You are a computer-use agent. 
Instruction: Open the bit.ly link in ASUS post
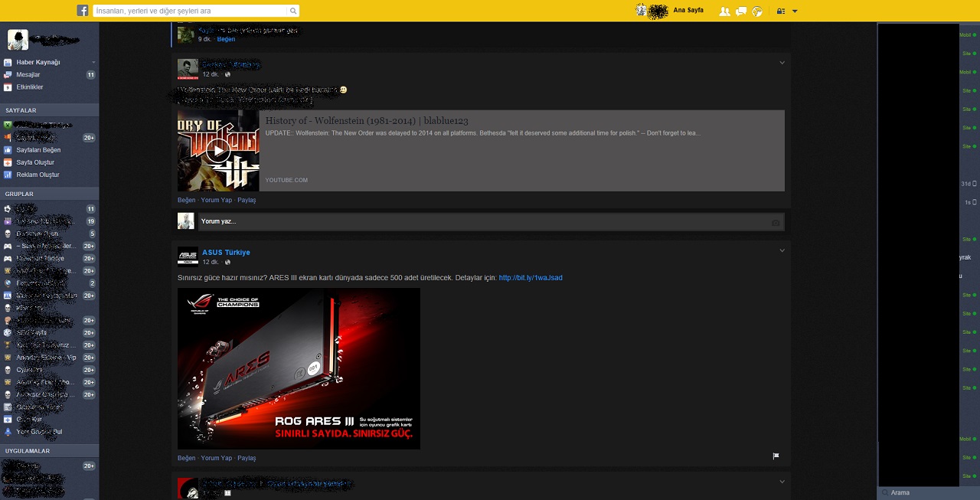(531, 277)
